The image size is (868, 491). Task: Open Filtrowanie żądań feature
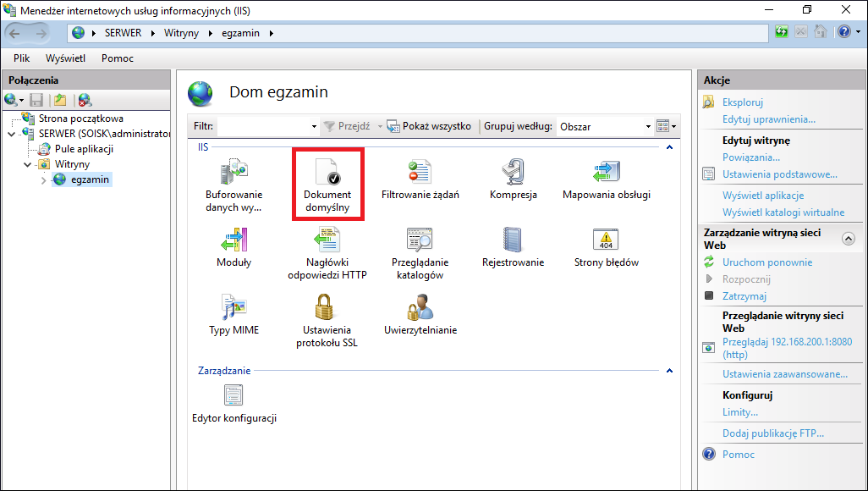[420, 172]
